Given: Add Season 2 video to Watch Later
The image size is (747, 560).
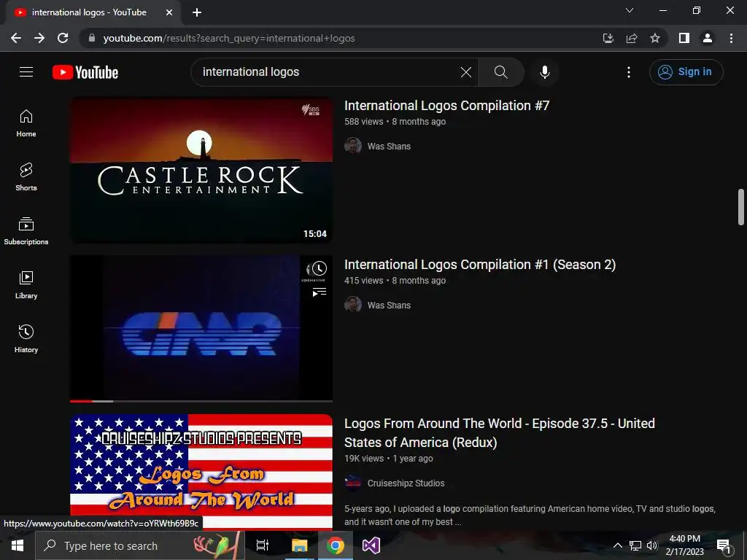Looking at the screenshot, I should click(320, 269).
